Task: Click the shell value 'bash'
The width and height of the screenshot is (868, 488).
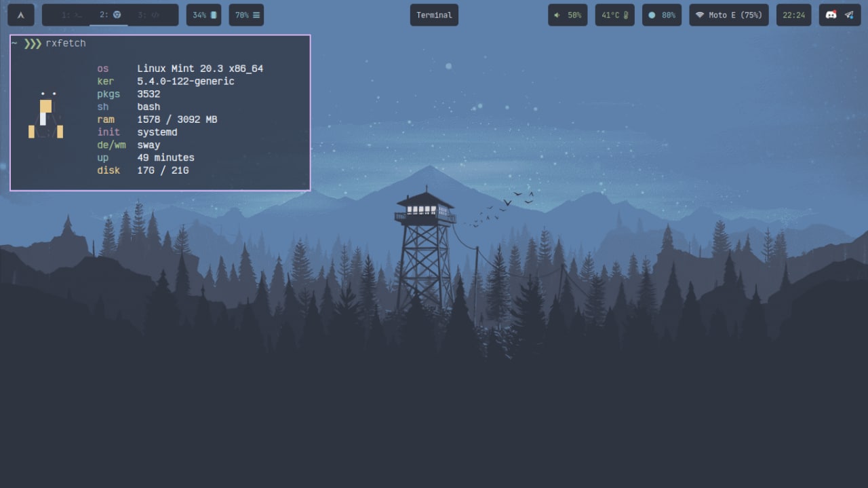Action: (149, 107)
